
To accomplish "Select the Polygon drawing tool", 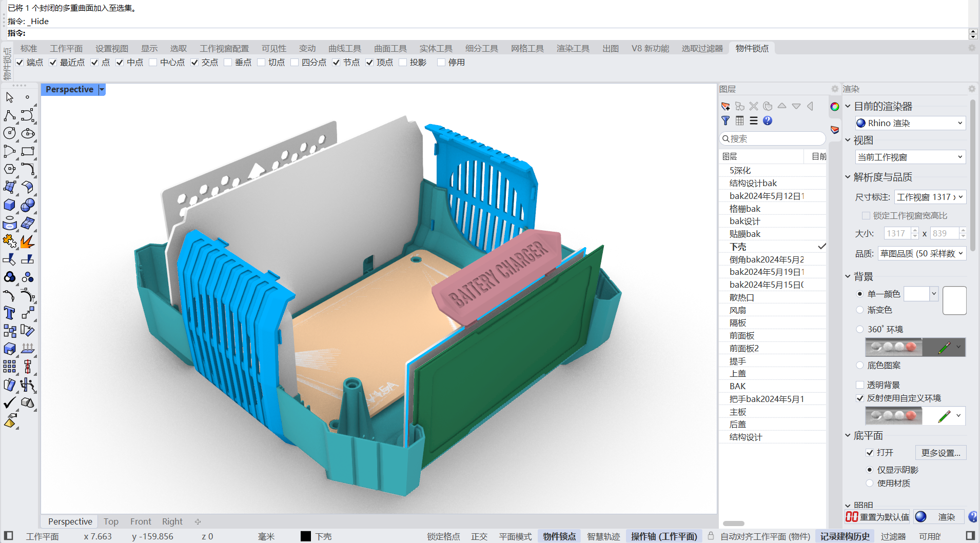I will coord(9,169).
